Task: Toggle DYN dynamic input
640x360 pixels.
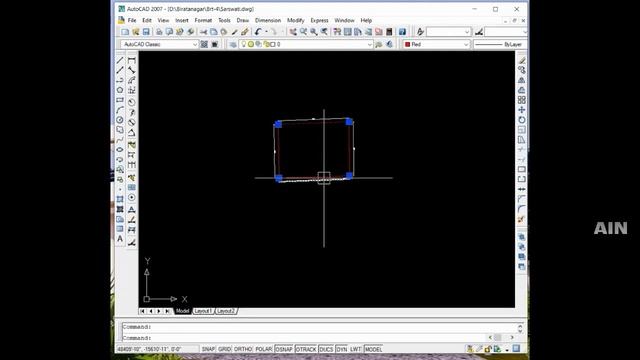Action: 342,349
